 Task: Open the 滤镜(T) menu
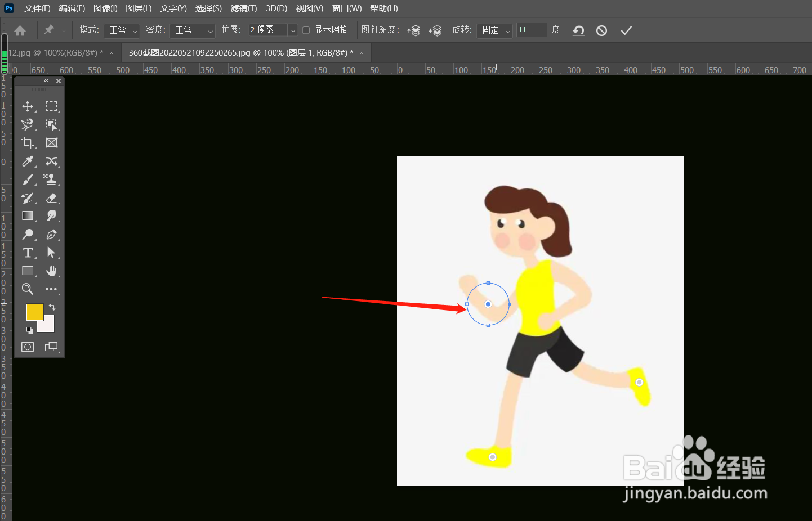[x=244, y=8]
